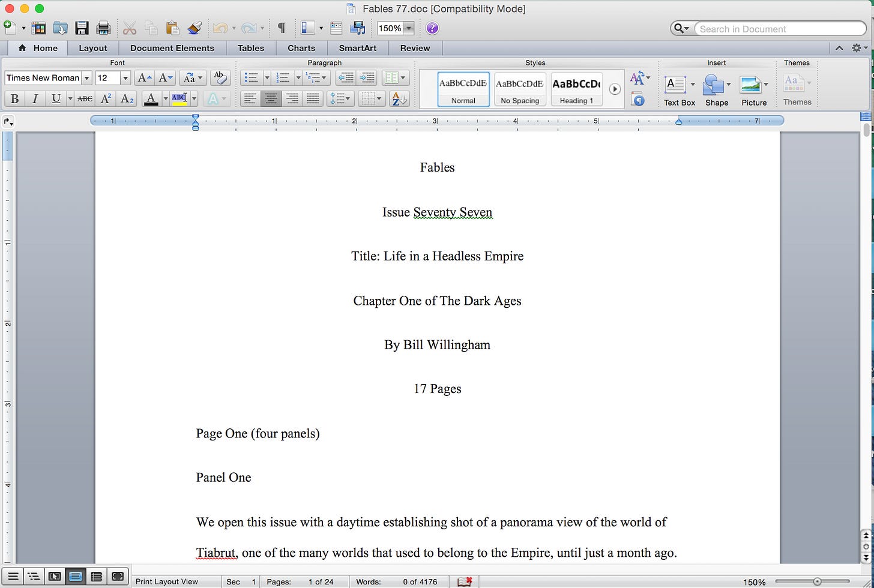Click the numbered list button
The width and height of the screenshot is (874, 588).
[x=283, y=78]
